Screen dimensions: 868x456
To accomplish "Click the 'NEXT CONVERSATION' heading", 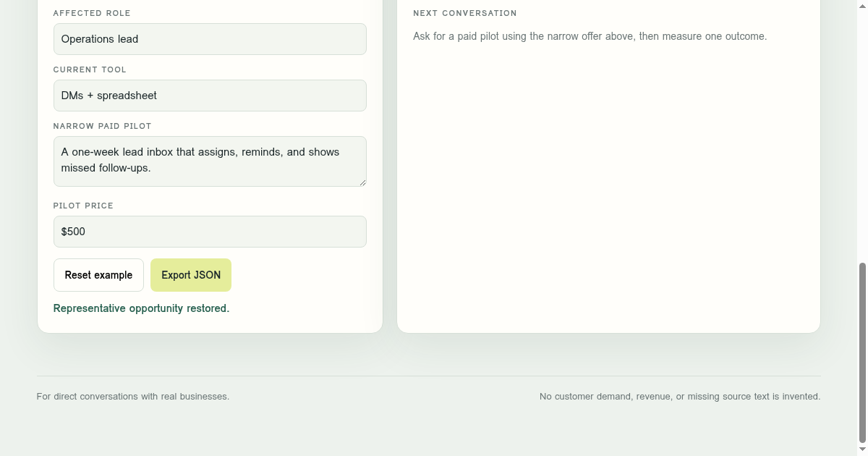I will coord(465,13).
